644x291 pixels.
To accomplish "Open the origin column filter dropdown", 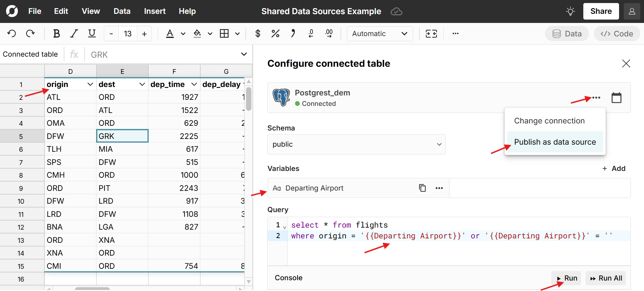I will (90, 84).
